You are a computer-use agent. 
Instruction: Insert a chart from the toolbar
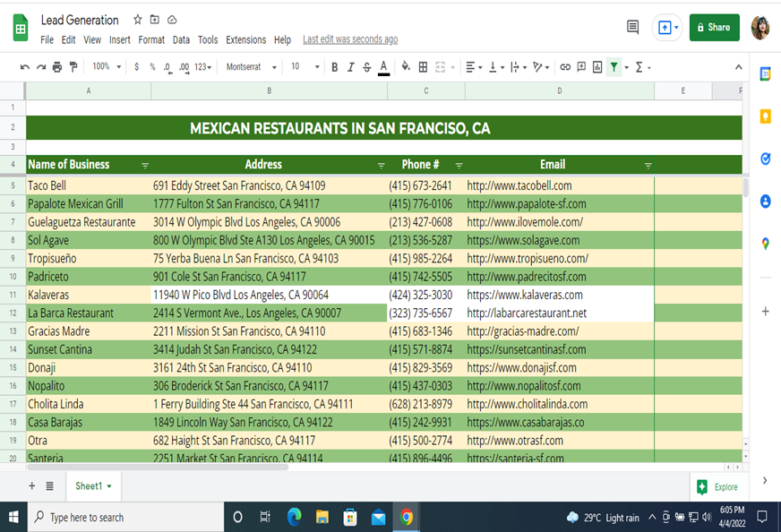pyautogui.click(x=597, y=67)
